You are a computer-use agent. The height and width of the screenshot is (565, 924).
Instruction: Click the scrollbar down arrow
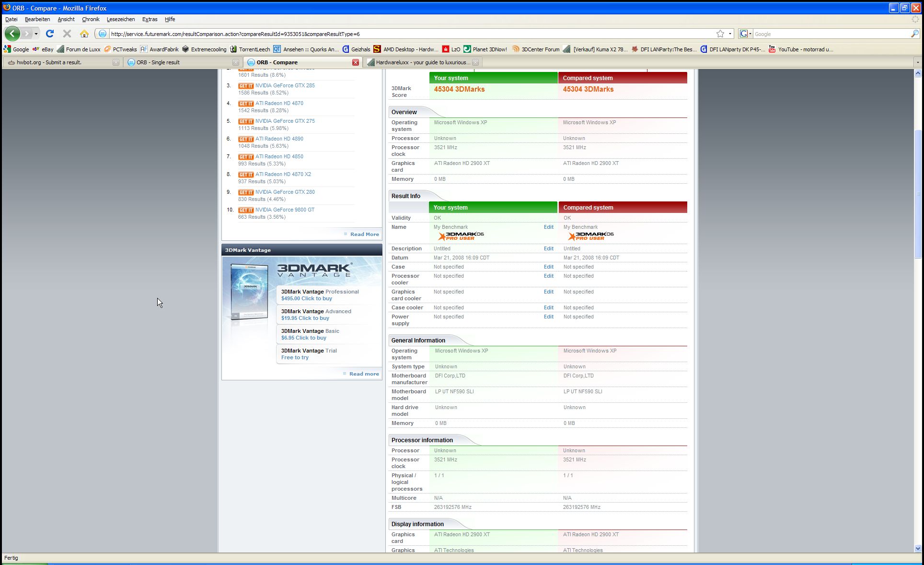(x=918, y=548)
